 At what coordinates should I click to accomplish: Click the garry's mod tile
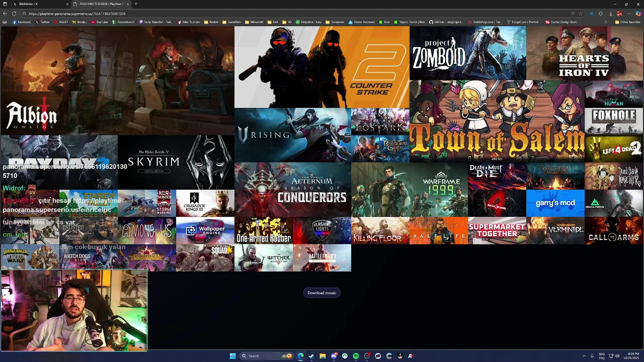point(555,203)
